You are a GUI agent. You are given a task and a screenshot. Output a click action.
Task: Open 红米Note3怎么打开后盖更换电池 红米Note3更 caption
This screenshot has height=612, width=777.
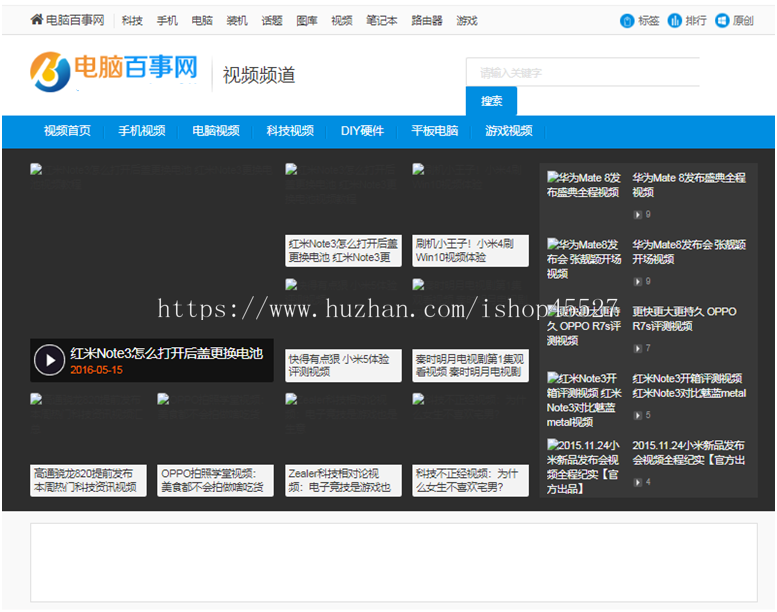[343, 251]
